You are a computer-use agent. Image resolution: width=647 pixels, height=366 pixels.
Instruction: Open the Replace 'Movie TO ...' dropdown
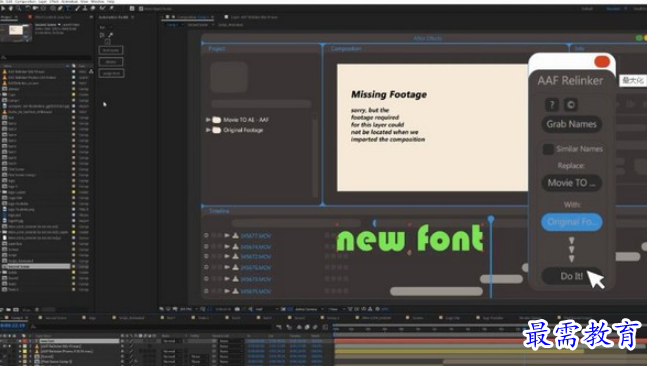pyautogui.click(x=571, y=183)
